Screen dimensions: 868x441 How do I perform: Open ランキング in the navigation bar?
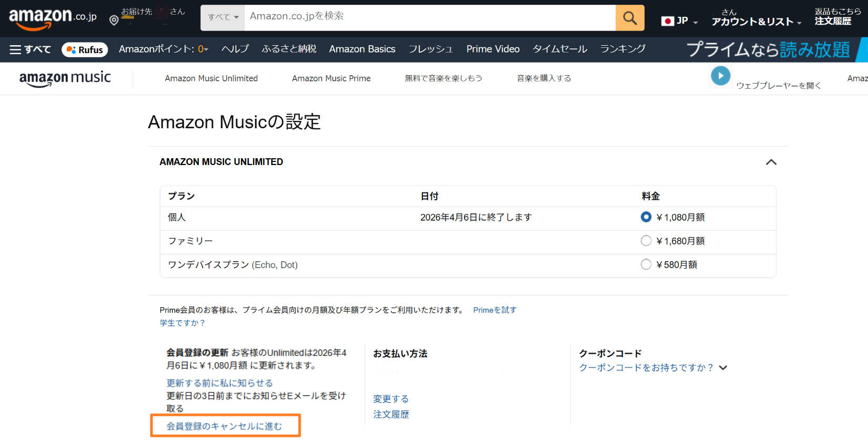click(x=623, y=49)
